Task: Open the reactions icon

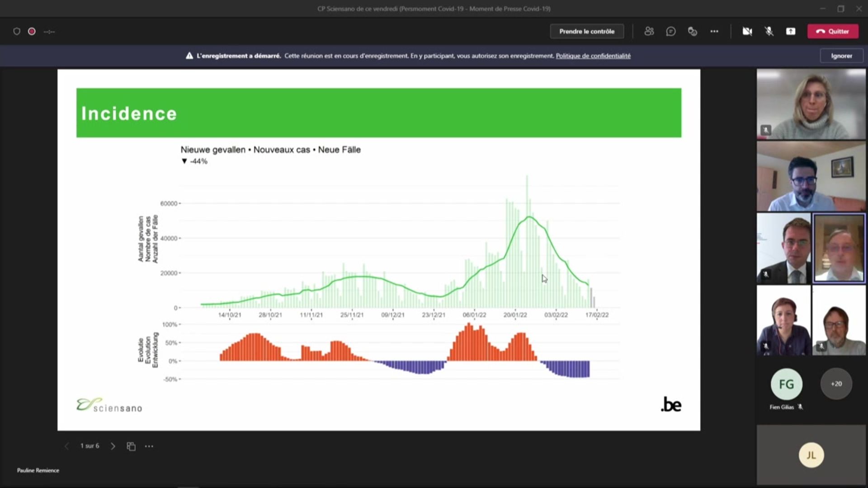Action: click(x=693, y=31)
